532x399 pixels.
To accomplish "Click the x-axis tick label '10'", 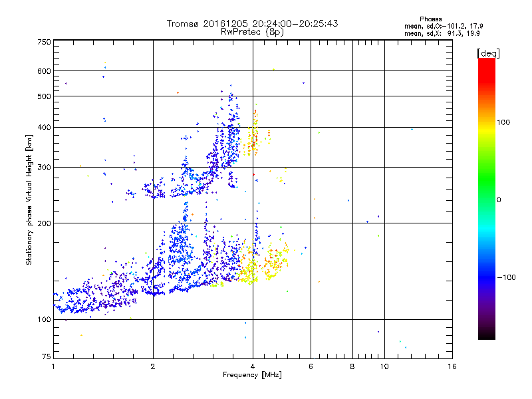I will click(x=384, y=366).
